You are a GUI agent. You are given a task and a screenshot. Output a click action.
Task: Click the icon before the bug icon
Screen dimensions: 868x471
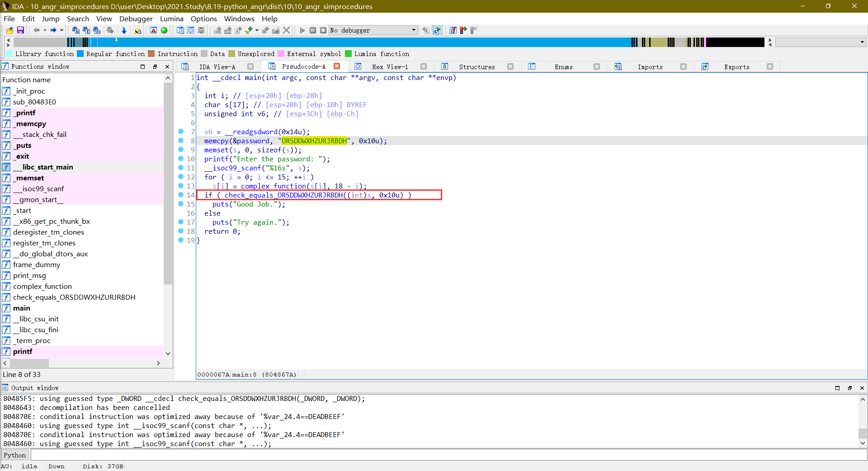click(x=191, y=30)
